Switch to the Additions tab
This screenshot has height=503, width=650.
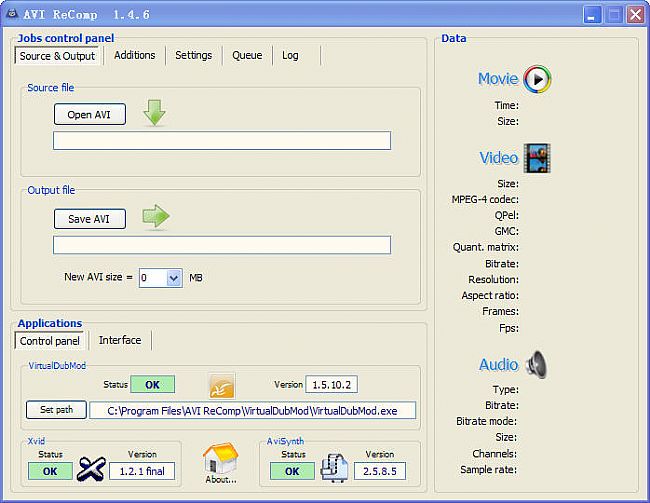pyautogui.click(x=135, y=55)
